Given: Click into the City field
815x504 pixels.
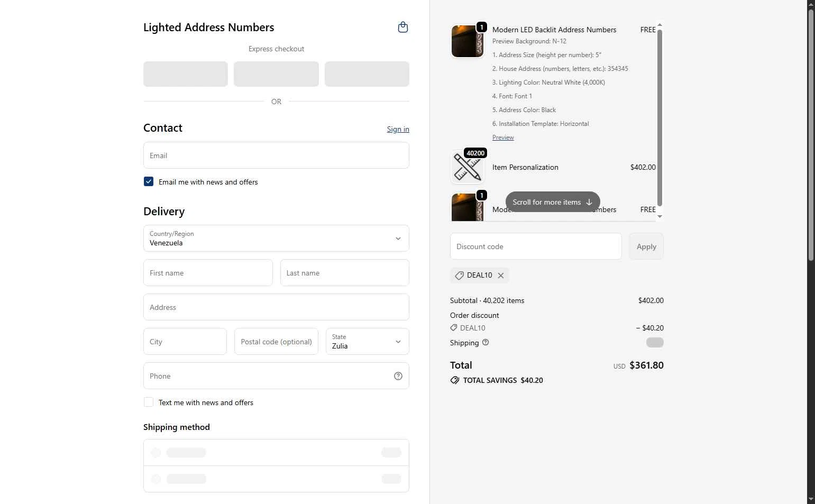Looking at the screenshot, I should (x=185, y=342).
